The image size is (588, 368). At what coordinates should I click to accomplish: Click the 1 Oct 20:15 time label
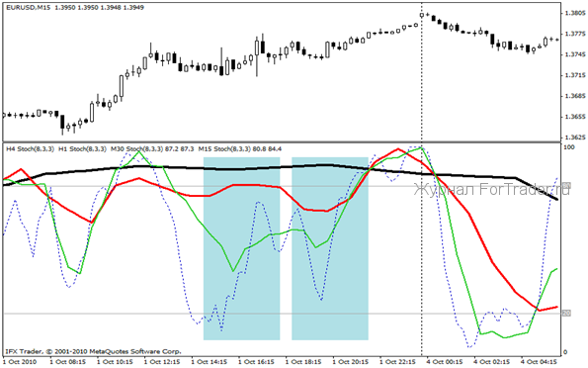click(x=350, y=362)
